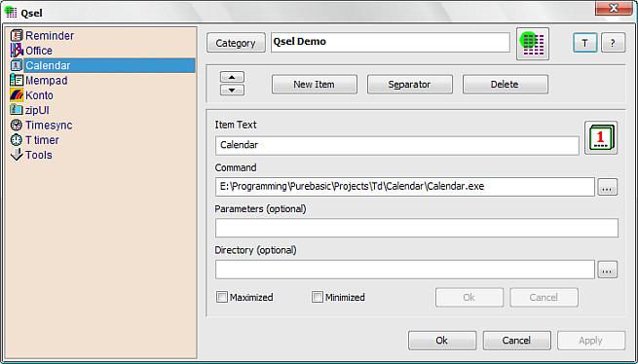
Task: Enable the Maximized checkbox
Action: click(x=222, y=297)
